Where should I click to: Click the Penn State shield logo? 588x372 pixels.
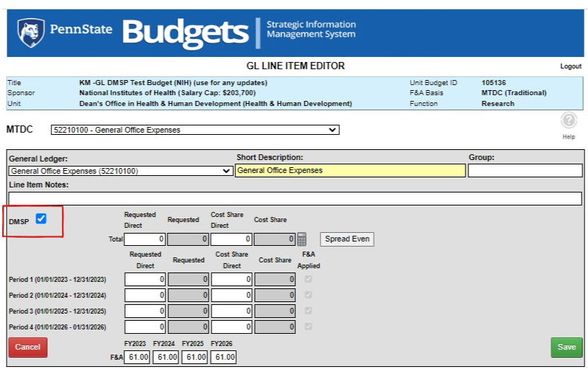[31, 33]
